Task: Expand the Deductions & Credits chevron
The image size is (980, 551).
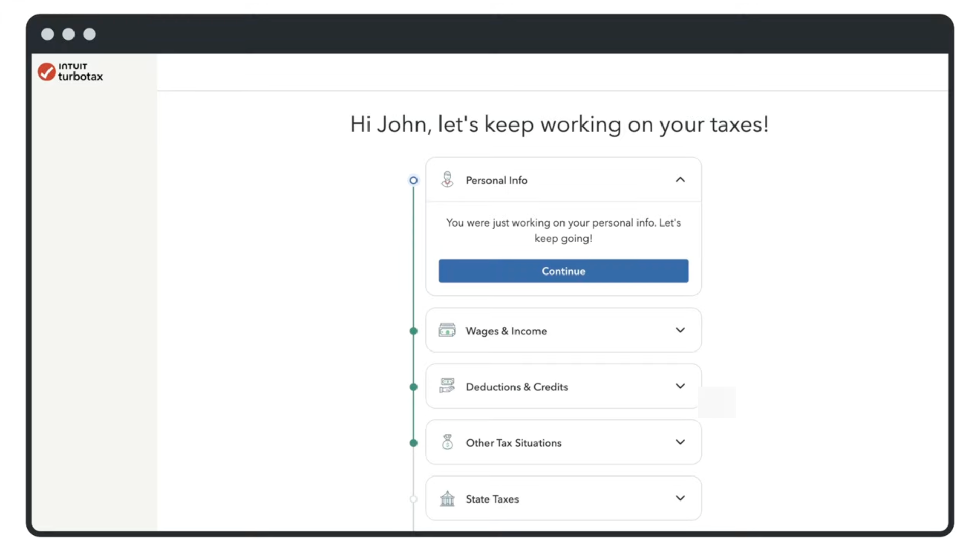Action: (680, 386)
